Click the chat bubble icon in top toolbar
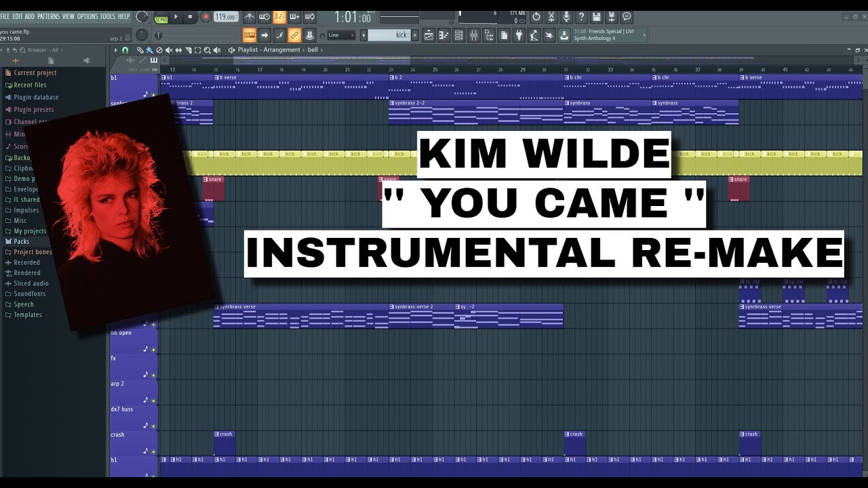This screenshot has width=868, height=488. pos(627,16)
